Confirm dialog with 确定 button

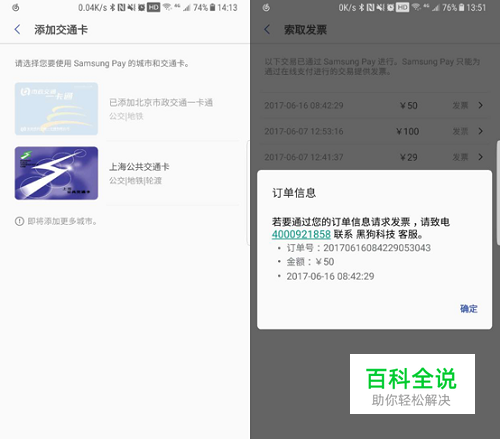pyautogui.click(x=468, y=309)
